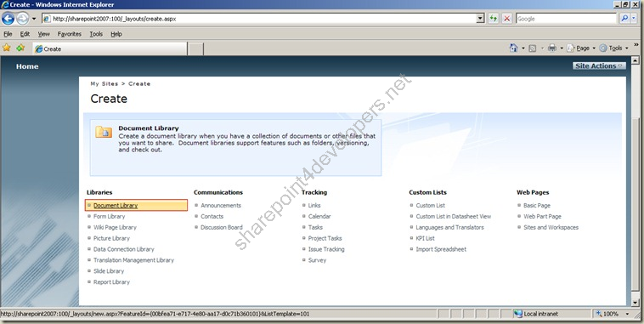Click the Data Connection Library link
The image size is (644, 324).
click(x=124, y=249)
